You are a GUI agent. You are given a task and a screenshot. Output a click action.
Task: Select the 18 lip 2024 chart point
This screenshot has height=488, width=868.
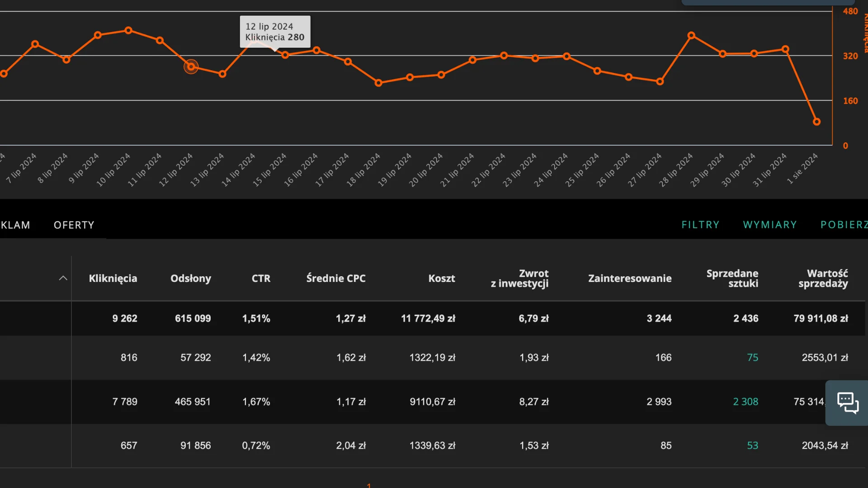[379, 83]
